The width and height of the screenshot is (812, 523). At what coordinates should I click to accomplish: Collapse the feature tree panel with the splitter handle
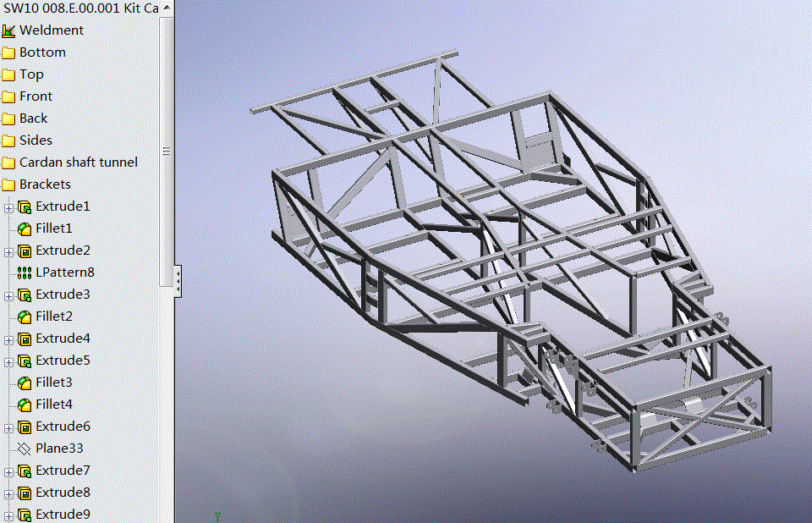178,281
